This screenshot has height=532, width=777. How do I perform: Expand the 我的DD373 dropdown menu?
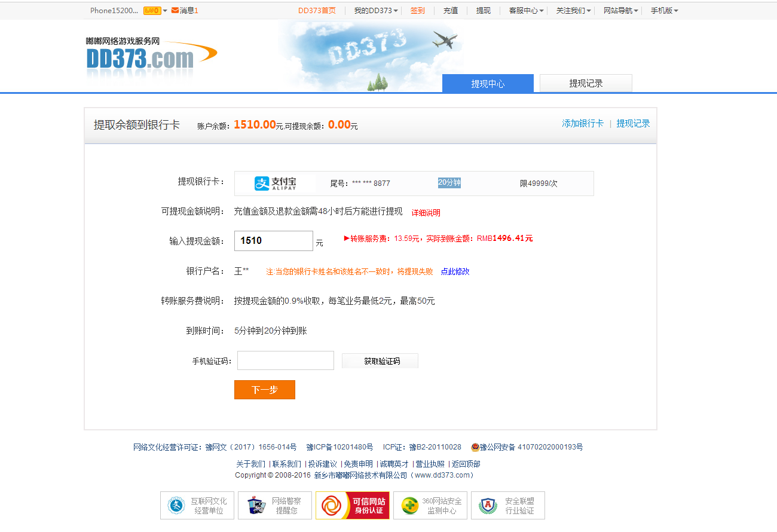(376, 10)
